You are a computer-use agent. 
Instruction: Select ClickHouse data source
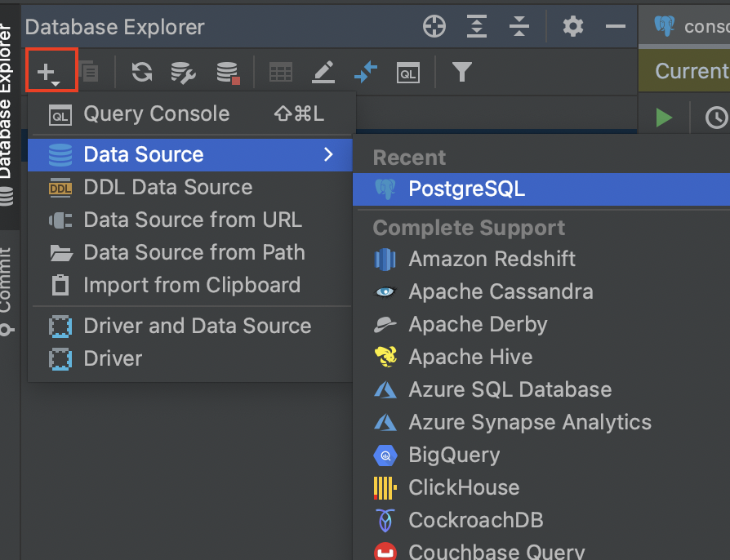(x=541, y=488)
